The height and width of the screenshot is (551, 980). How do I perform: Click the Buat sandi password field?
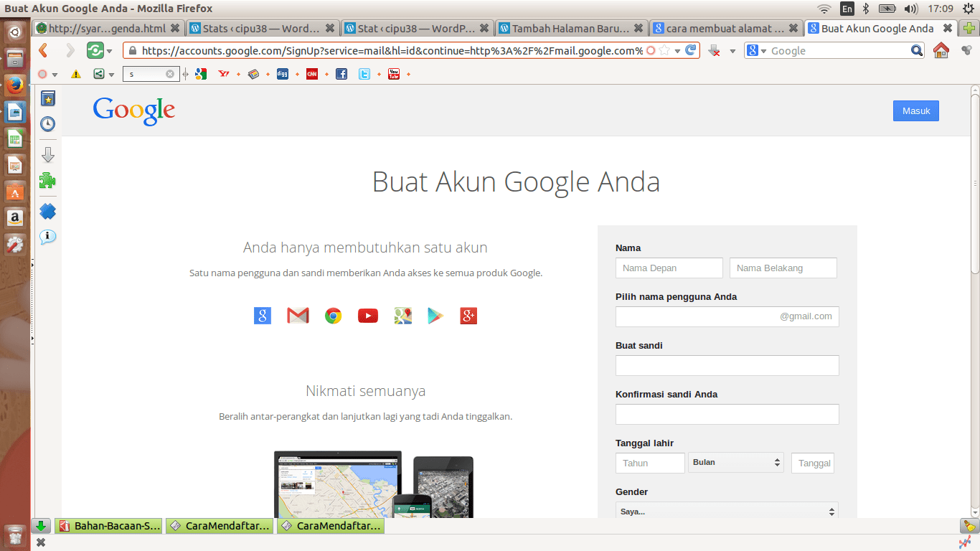click(x=727, y=365)
